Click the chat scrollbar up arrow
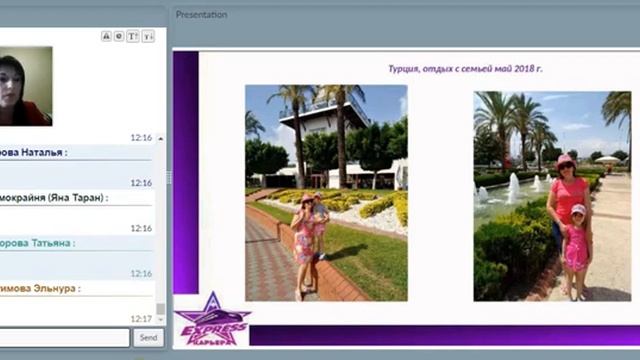The image size is (640, 360). [160, 139]
